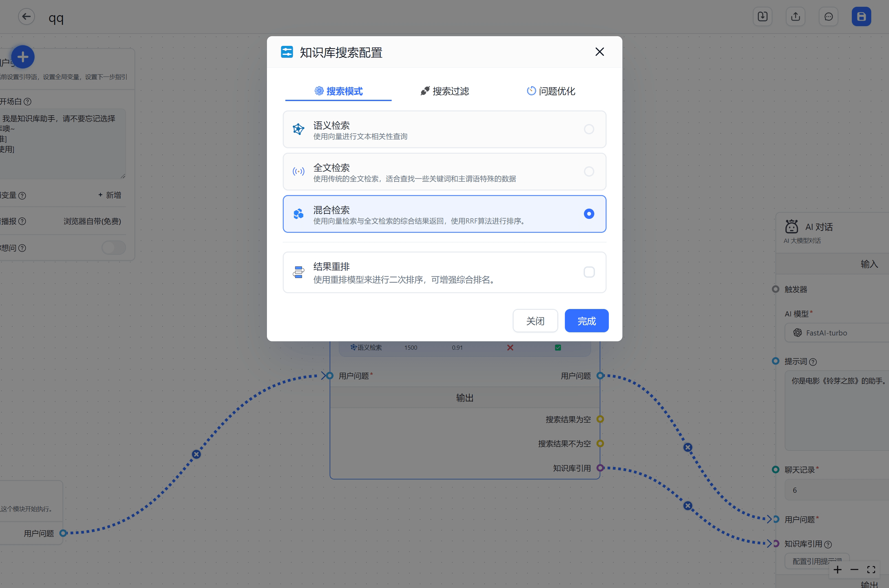Enable the 结果重排 checkbox
Viewport: 889px width, 588px height.
coord(589,272)
